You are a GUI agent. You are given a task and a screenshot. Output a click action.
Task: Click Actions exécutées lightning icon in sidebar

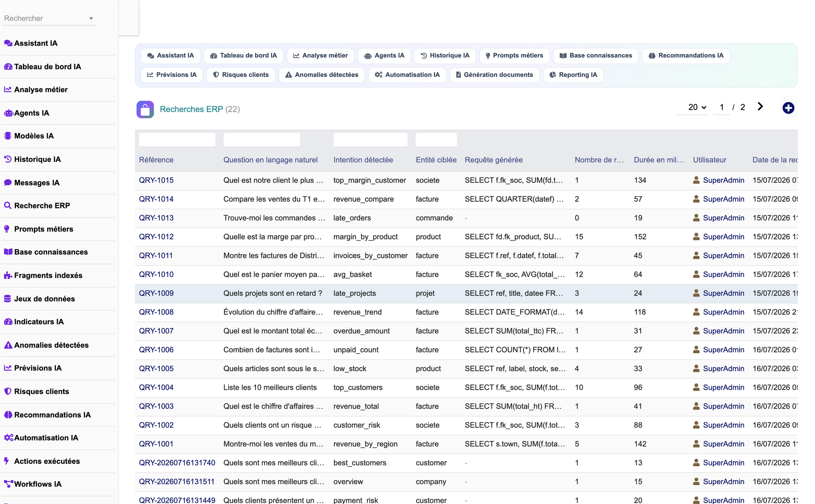[7, 461]
